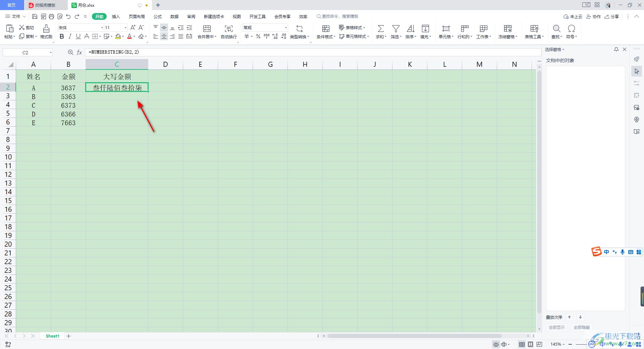Decrease decimal places icon
The height and width of the screenshot is (349, 644).
pyautogui.click(x=283, y=36)
